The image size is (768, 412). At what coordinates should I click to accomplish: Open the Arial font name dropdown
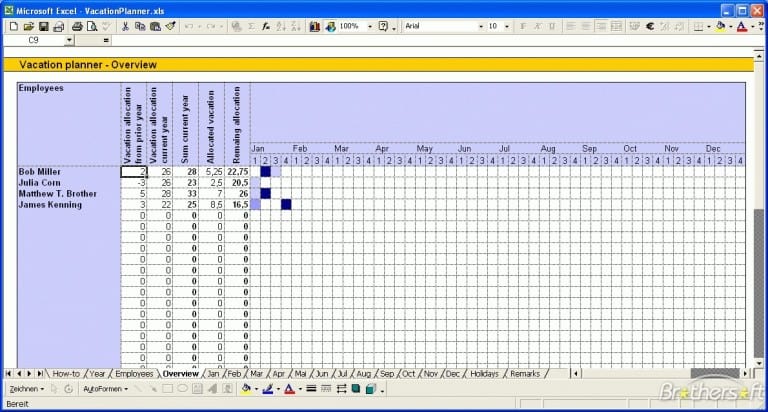481,26
